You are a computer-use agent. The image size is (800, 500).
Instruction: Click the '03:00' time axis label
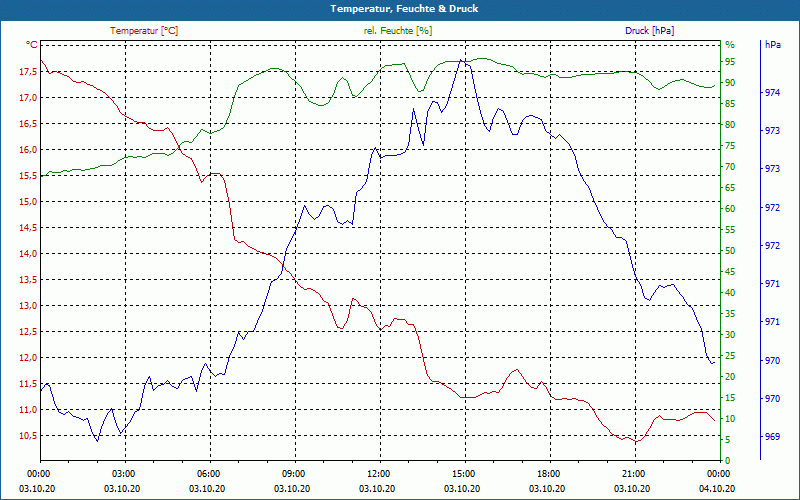[122, 474]
